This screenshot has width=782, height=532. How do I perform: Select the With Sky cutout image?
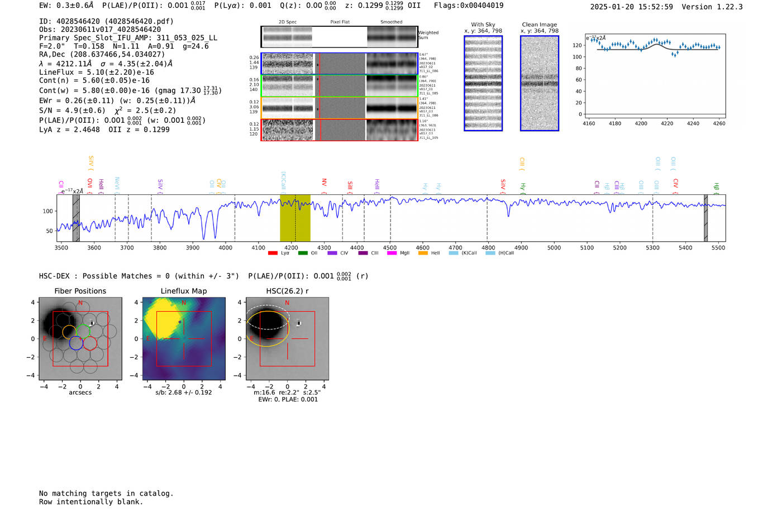[483, 84]
